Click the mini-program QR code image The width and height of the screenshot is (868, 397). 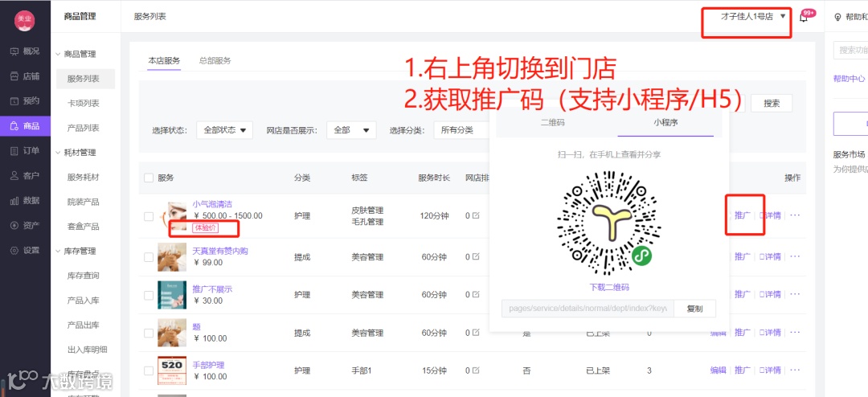coord(608,223)
